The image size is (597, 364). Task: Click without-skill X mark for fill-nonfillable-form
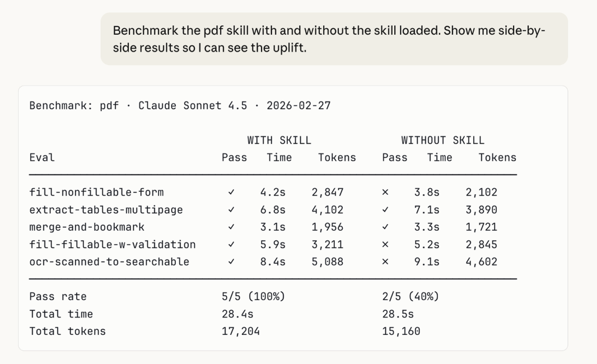pyautogui.click(x=385, y=193)
